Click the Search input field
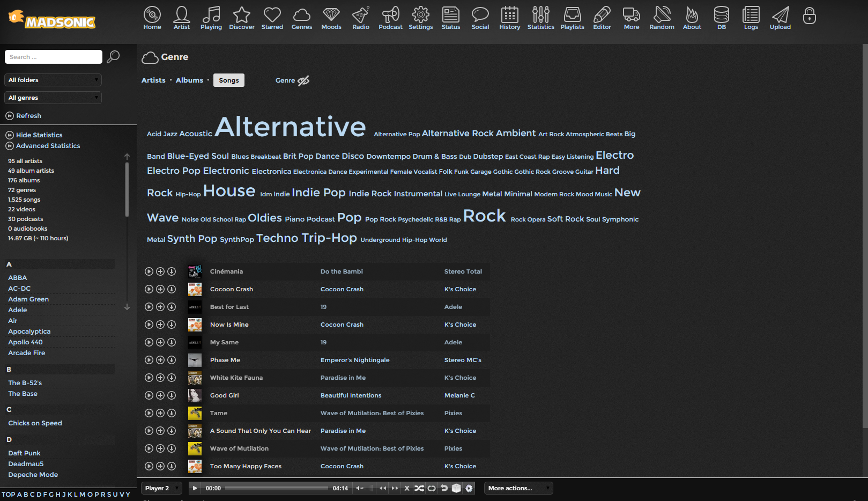868x501 pixels. (x=53, y=57)
